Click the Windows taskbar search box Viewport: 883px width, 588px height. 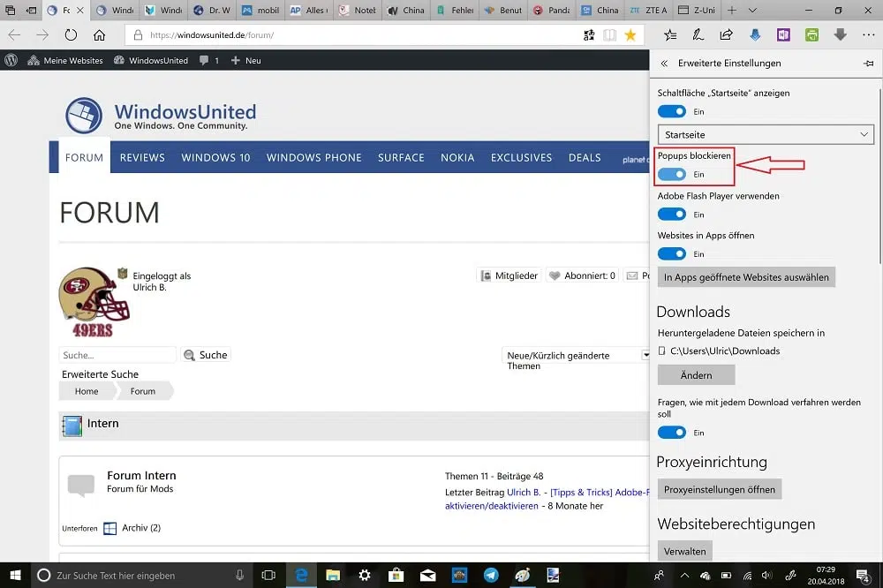[x=142, y=575]
